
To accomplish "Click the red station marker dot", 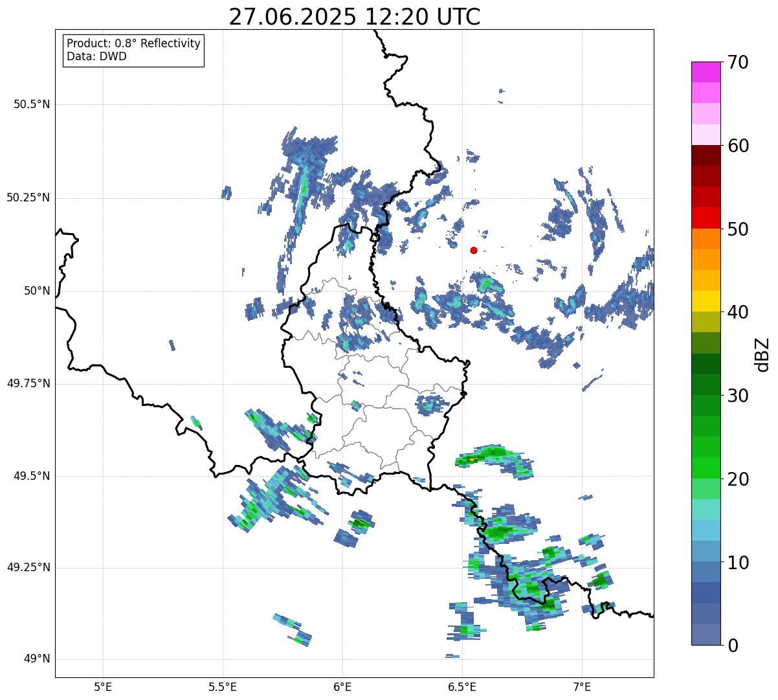I will (474, 250).
